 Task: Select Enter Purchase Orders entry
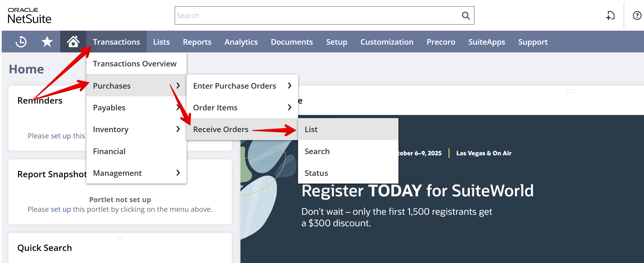pos(242,85)
